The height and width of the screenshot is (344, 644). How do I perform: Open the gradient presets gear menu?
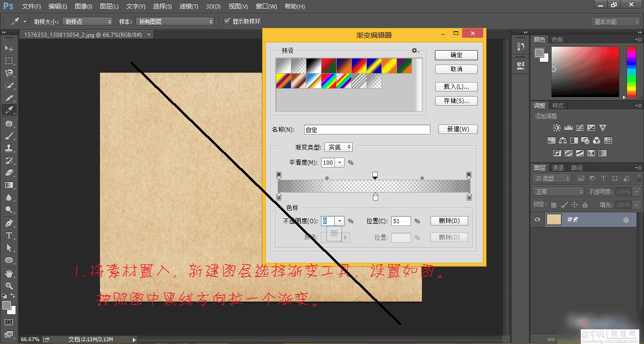(415, 50)
